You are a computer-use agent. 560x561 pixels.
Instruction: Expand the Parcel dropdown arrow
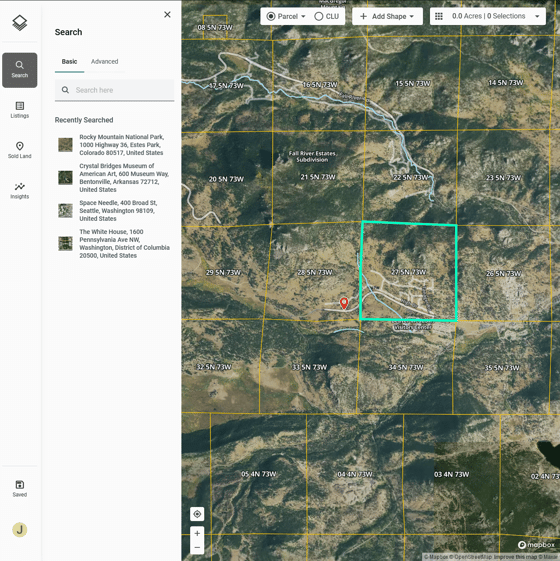(303, 16)
